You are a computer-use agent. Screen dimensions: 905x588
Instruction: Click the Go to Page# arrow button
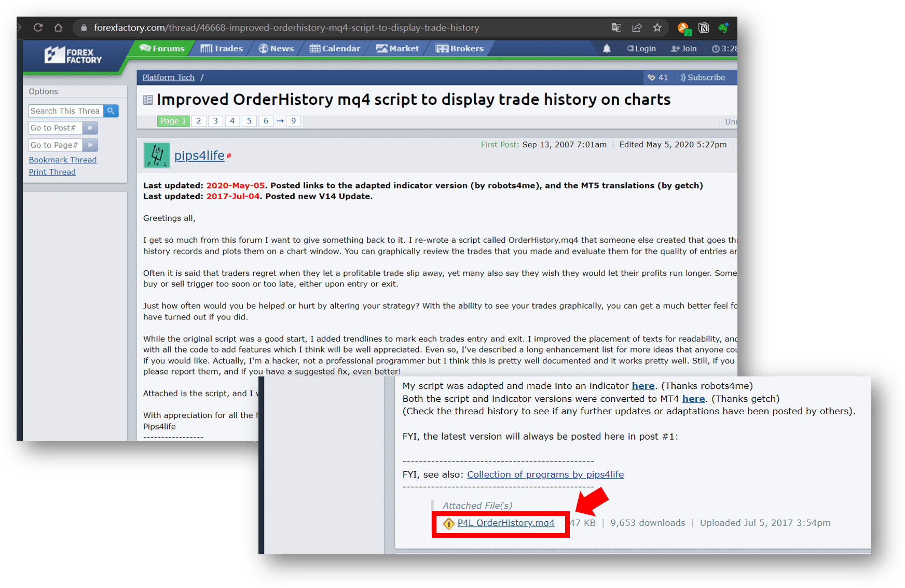click(x=90, y=145)
